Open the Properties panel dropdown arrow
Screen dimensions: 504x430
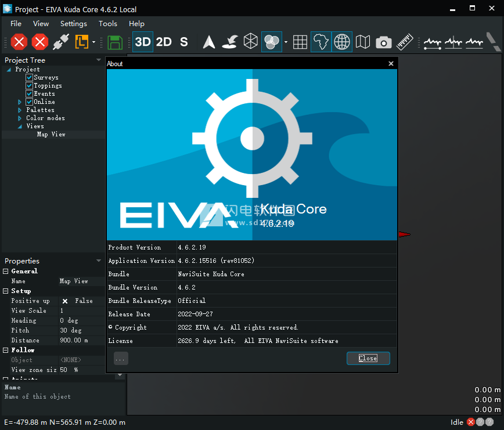click(99, 261)
